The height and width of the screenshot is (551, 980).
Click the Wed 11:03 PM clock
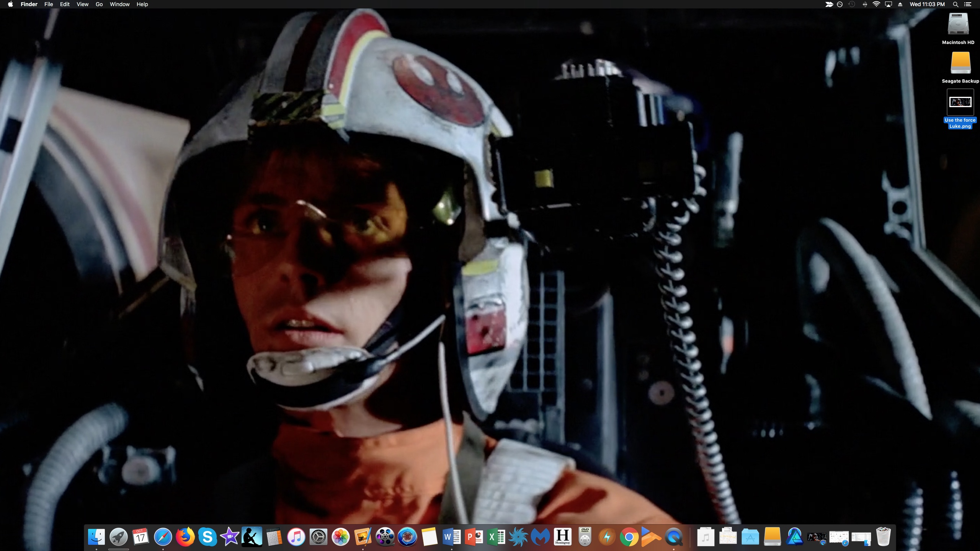click(927, 4)
